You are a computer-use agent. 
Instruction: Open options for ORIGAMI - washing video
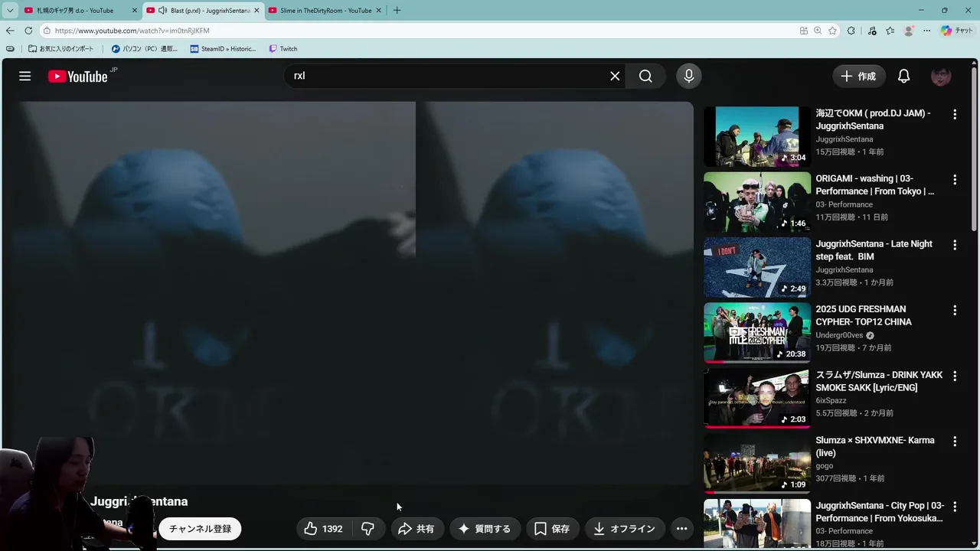click(954, 179)
